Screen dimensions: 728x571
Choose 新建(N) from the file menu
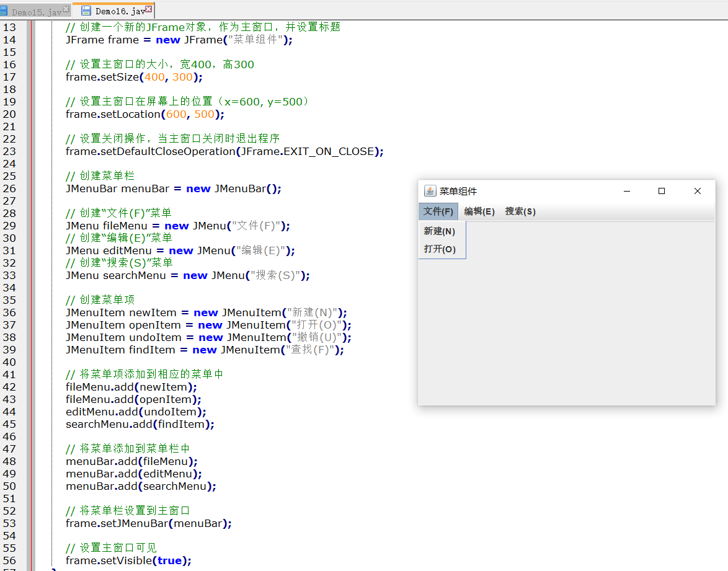440,231
